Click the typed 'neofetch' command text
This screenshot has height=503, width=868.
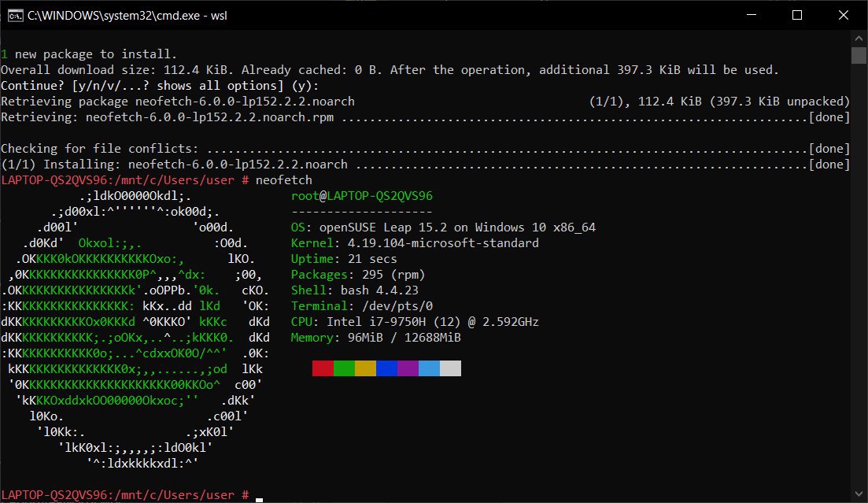(283, 180)
